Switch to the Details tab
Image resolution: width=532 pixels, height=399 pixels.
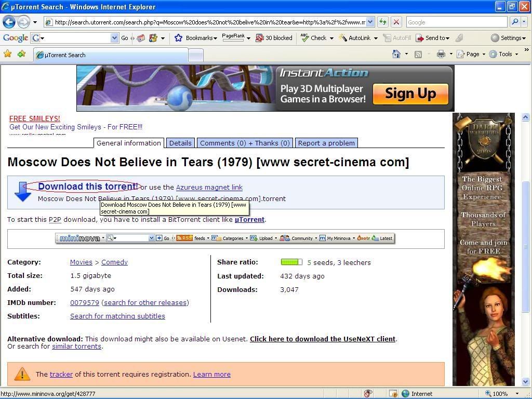click(x=180, y=143)
